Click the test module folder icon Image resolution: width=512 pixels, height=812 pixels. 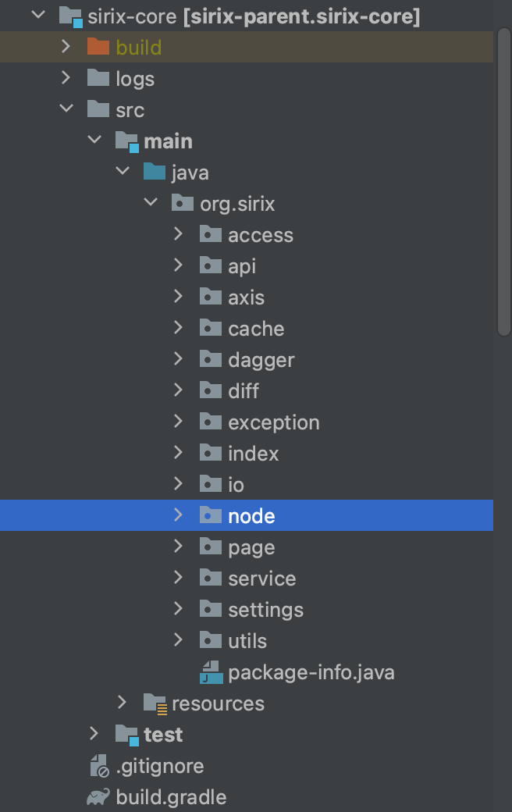(126, 735)
